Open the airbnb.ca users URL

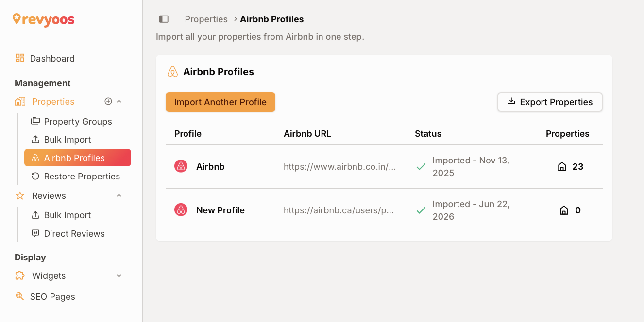click(x=339, y=210)
